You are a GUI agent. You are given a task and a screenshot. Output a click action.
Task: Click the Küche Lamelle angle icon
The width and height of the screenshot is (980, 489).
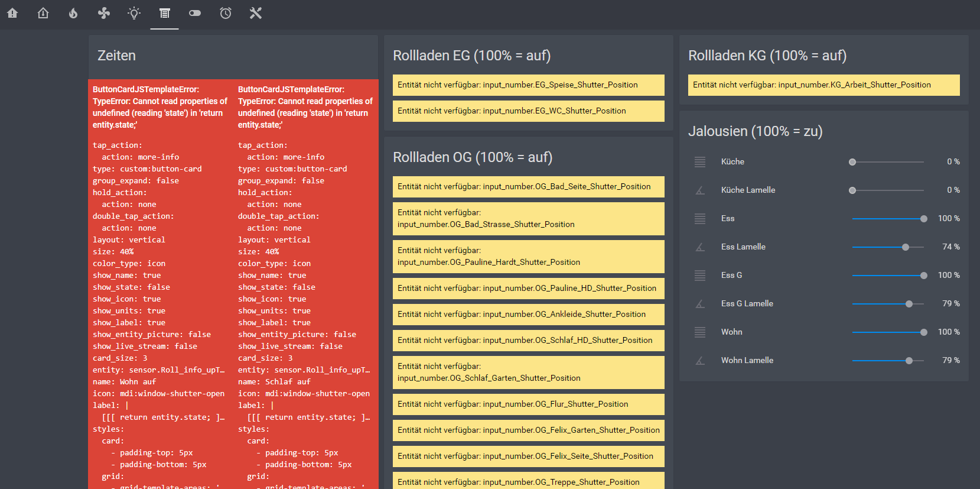tap(700, 190)
